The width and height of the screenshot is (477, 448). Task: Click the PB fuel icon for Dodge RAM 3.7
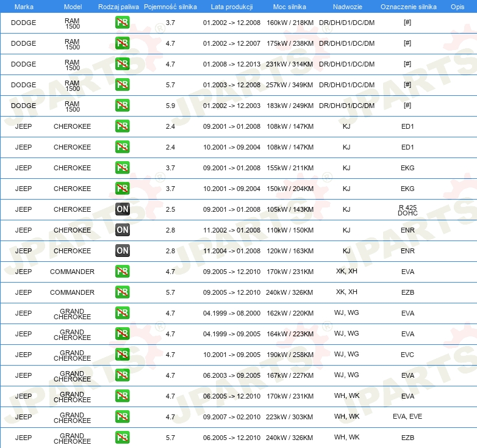point(122,23)
